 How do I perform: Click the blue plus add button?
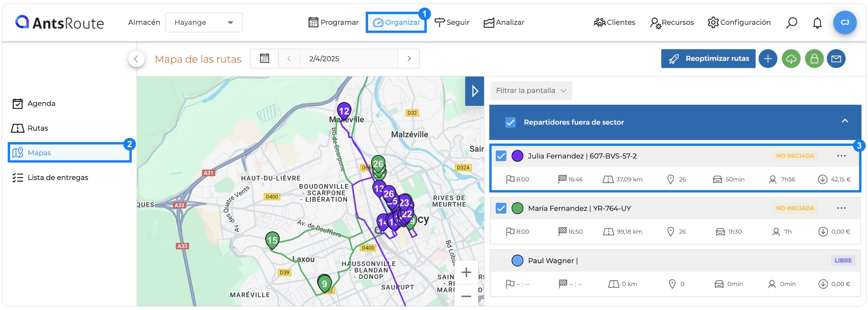(768, 58)
